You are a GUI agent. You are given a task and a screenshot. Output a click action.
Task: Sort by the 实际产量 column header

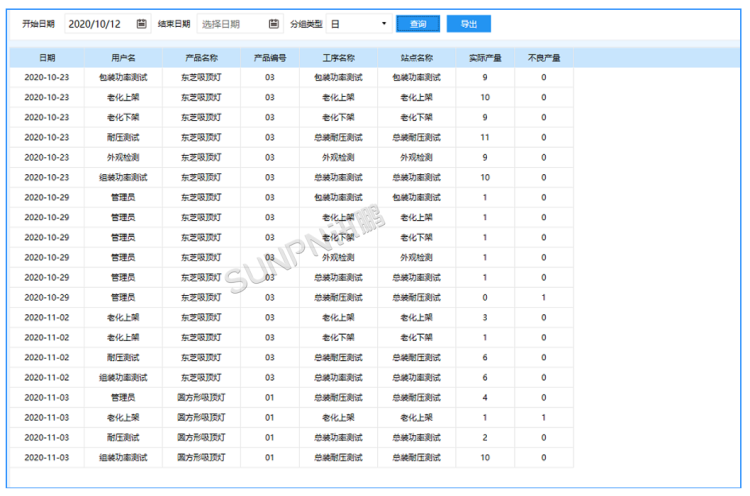coord(485,58)
